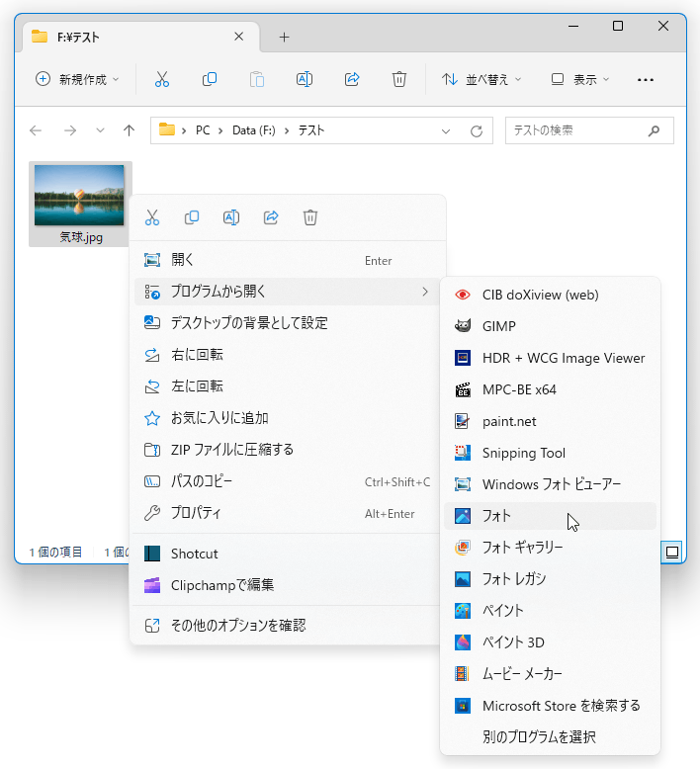Screen dimensions: 700x769
Task: Rotate image with 左に回転
Action: (288, 385)
